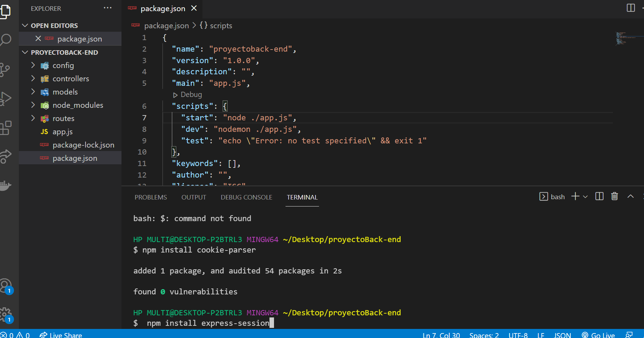Switch to the Output panel tab

point(194,197)
